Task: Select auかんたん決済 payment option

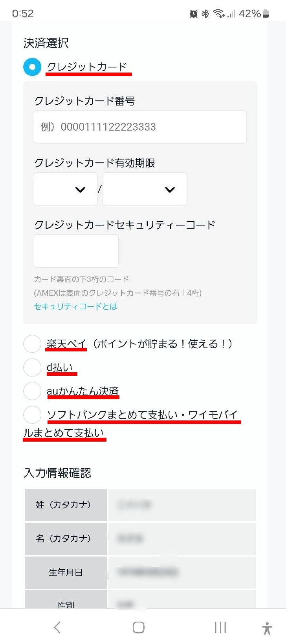Action: (32, 391)
